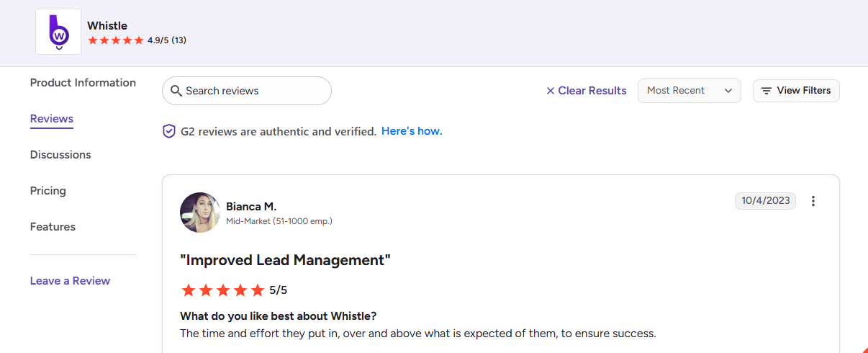
Task: Click the reviewer name Bianca M.
Action: coord(251,207)
